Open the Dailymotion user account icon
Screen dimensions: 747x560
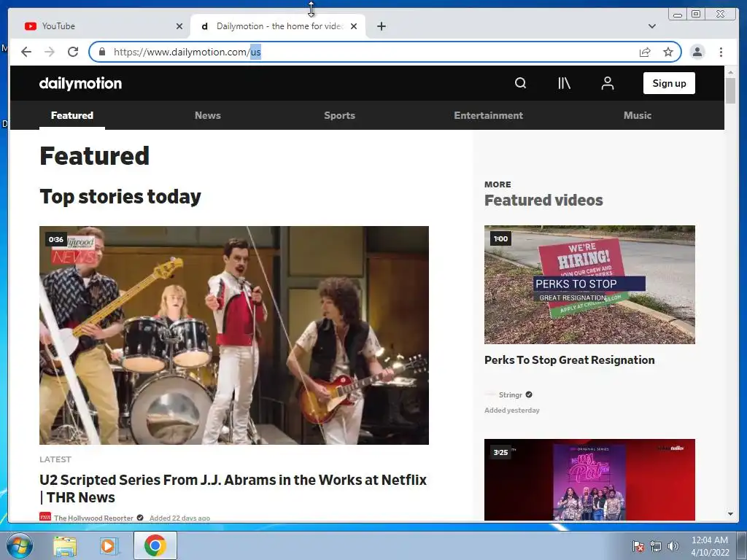608,83
